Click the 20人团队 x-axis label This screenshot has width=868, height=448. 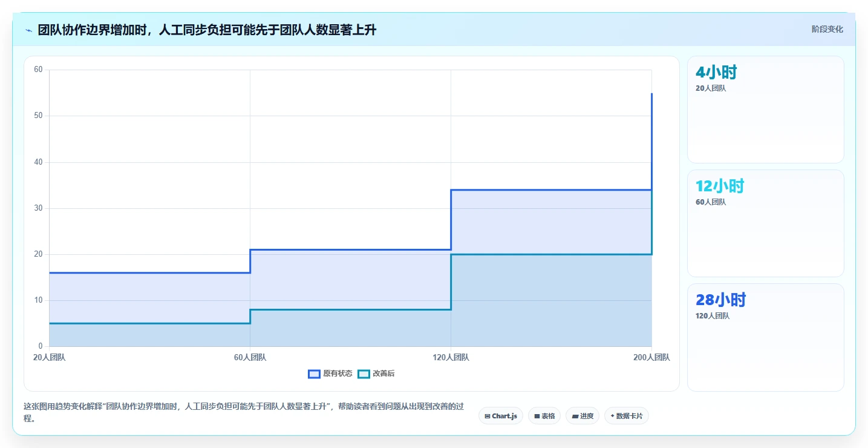[49, 358]
